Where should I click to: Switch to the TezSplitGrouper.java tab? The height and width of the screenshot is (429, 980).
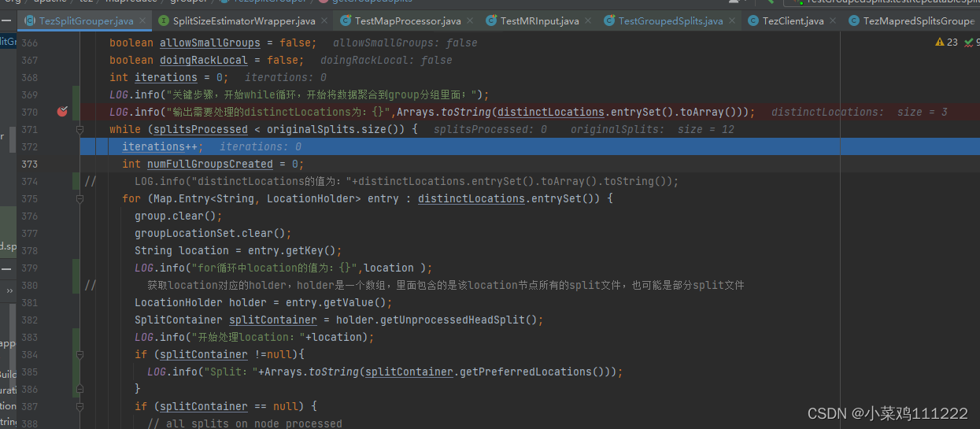86,20
